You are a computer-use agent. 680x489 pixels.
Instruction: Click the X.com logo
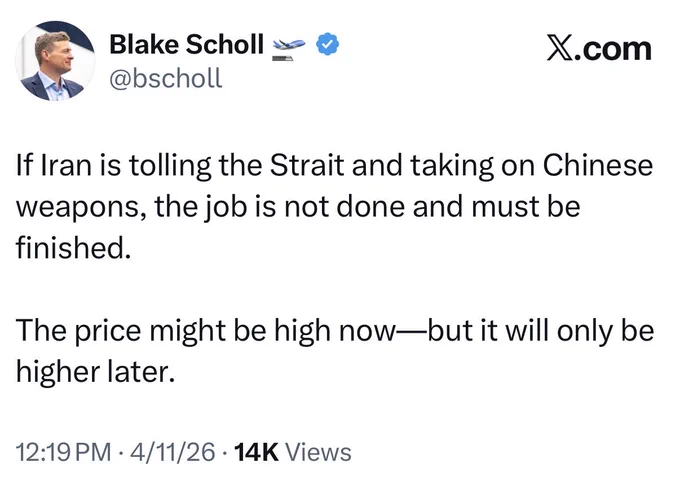click(x=599, y=49)
